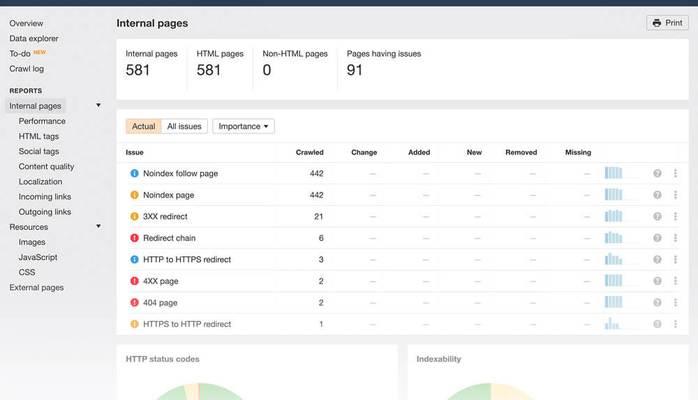Click blue info icon beside HTTP to HTTPS redirect
The width and height of the screenshot is (698, 400).
134,259
